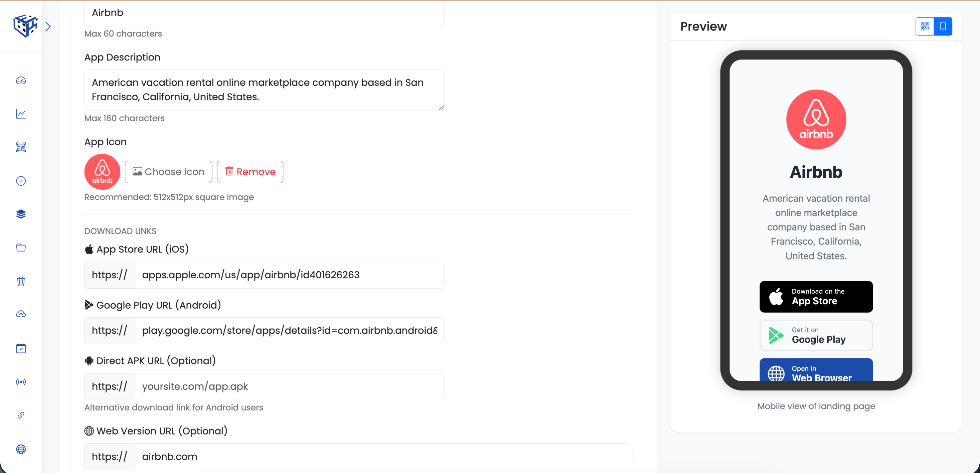Click Choose Icon to change the app icon

169,172
